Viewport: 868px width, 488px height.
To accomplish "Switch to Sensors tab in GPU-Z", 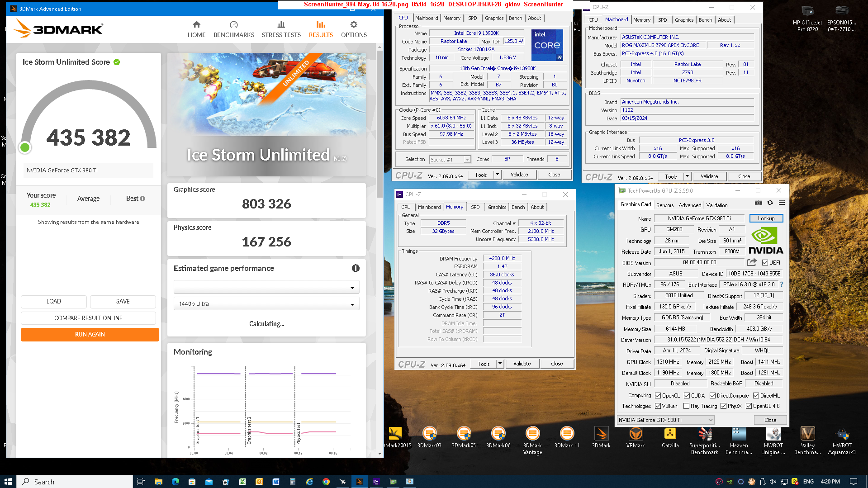I will (664, 205).
